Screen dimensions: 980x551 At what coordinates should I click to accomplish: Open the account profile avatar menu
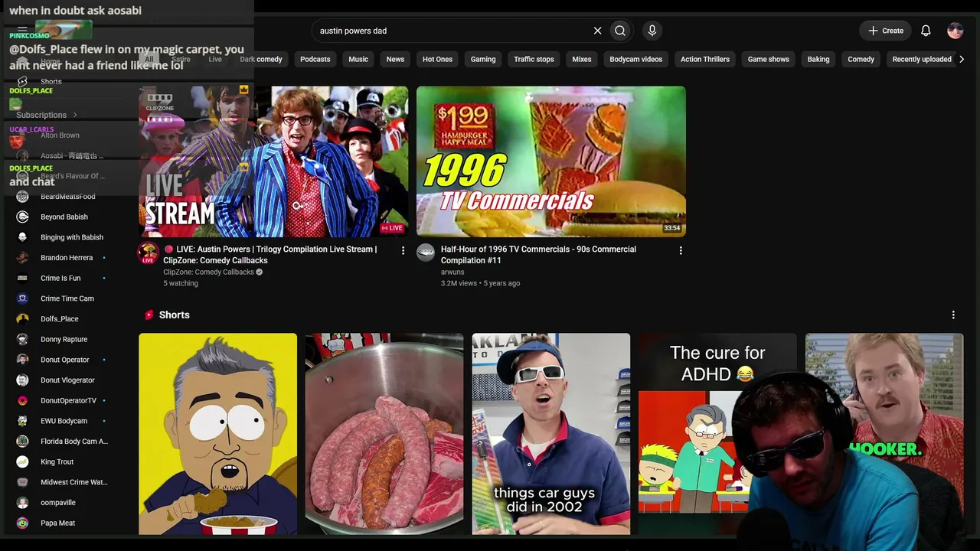pos(955,31)
